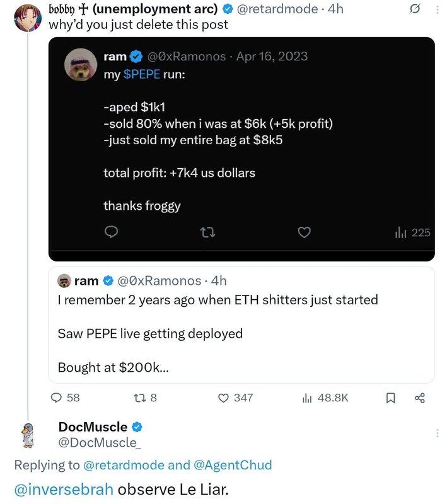Click the reply icon with 58 replies

point(57,398)
